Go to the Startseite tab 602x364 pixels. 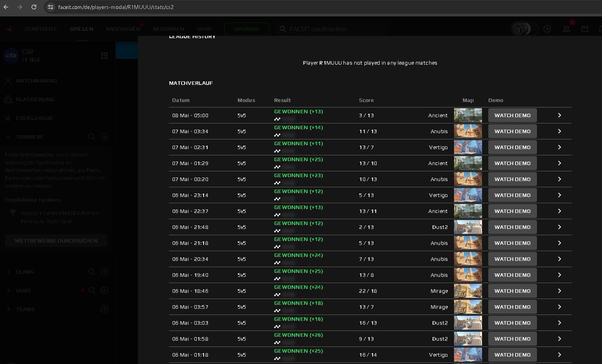[41, 29]
